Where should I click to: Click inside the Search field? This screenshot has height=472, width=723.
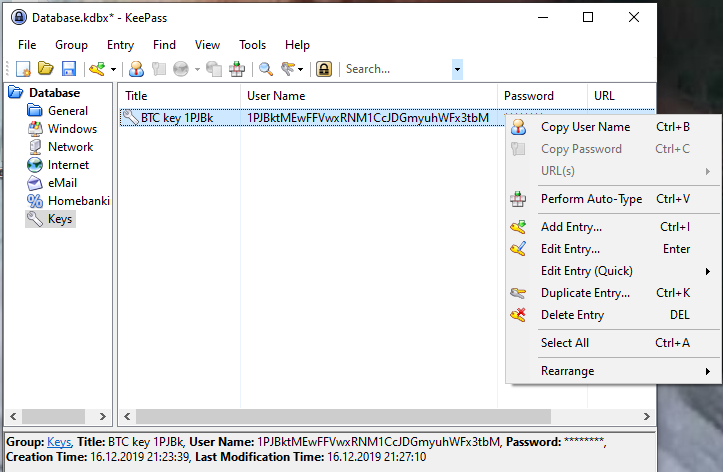tap(397, 69)
